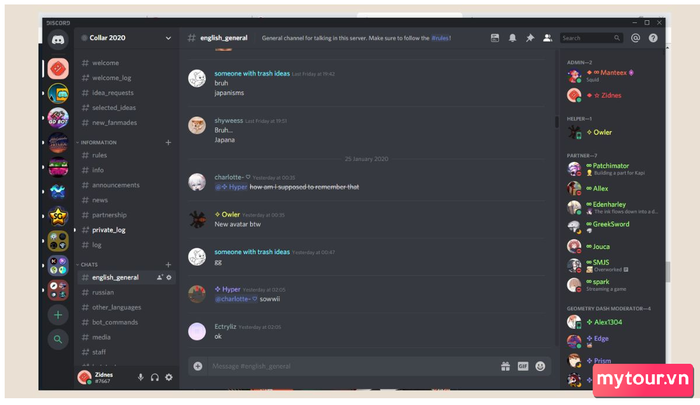Open emoji picker smiley icon

tap(540, 367)
